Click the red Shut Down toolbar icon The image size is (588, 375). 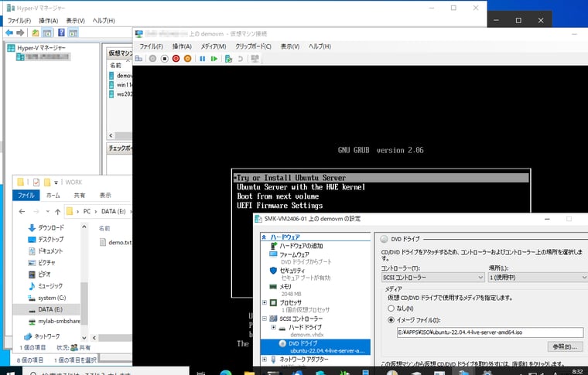pyautogui.click(x=176, y=59)
